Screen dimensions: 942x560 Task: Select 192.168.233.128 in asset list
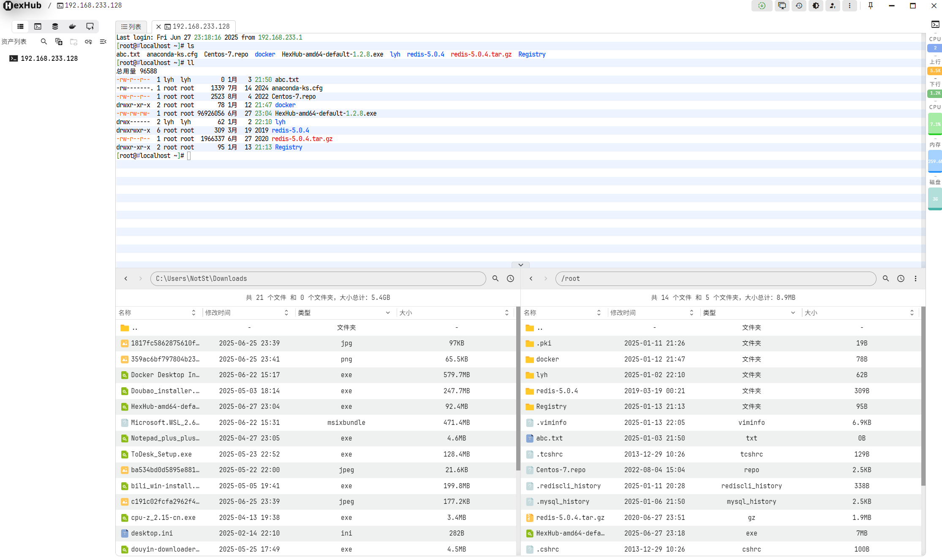(x=49, y=58)
